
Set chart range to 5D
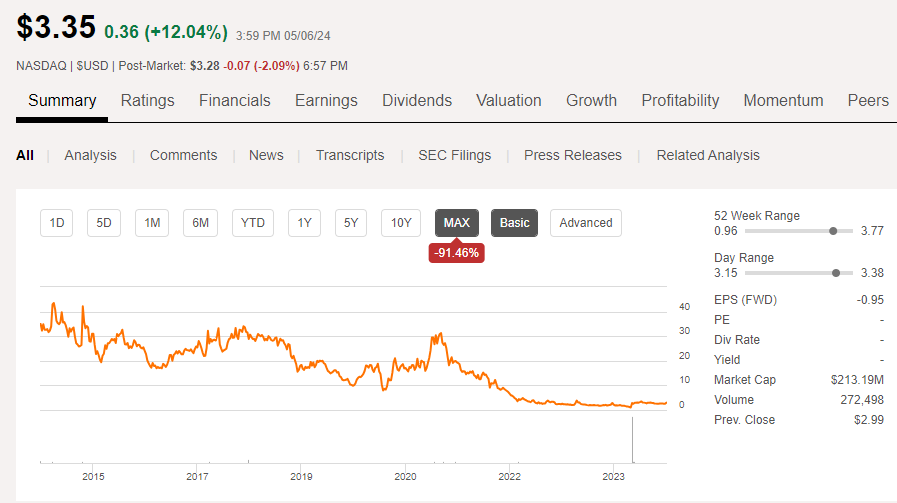tap(104, 222)
